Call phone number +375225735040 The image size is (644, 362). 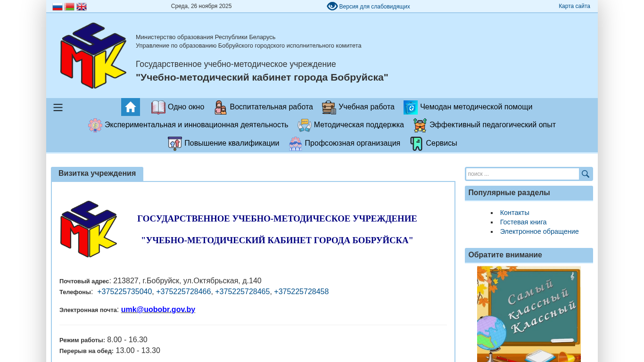coord(124,292)
